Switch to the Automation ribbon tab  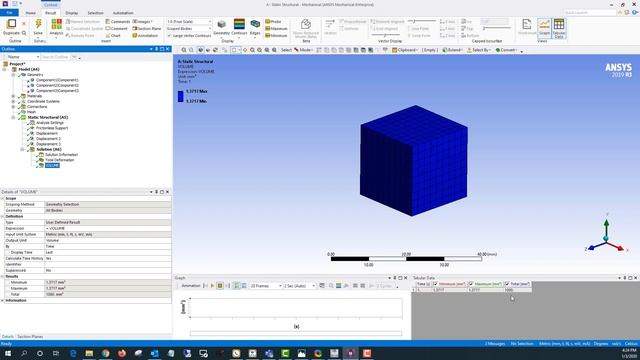tap(123, 13)
